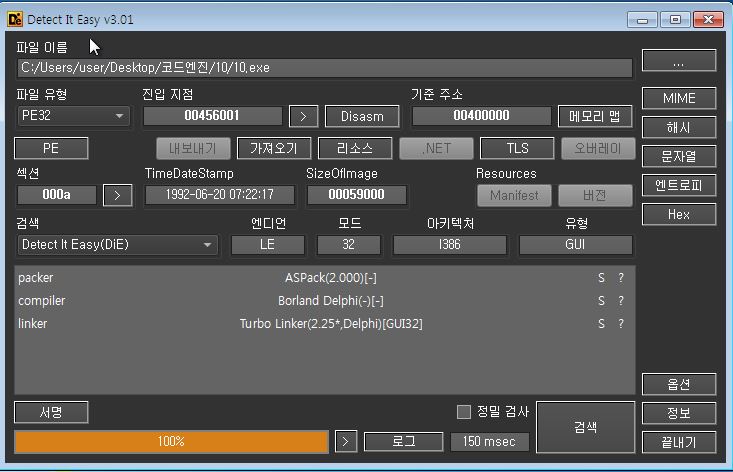The image size is (733, 472).
Task: Click the S link on the linker row
Action: click(602, 324)
